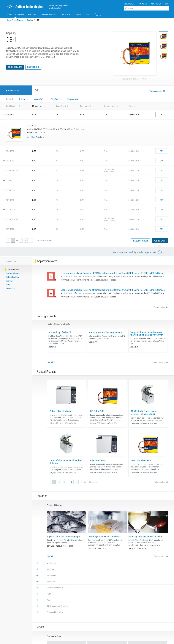Open the Film (µm) refine dropdown
Screen dimensions: 174x644
tap(56, 99)
